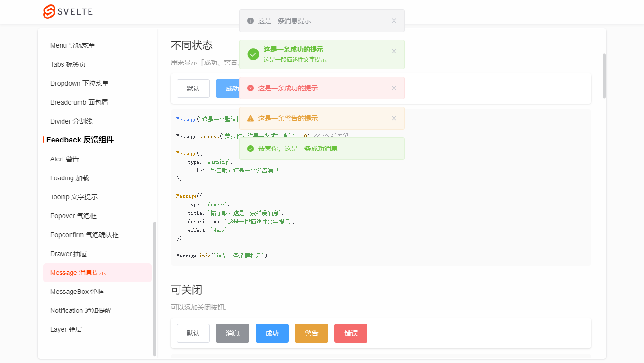The width and height of the screenshot is (644, 363).
Task: Click the warning triangle icon on the warning toast
Action: coord(250,118)
